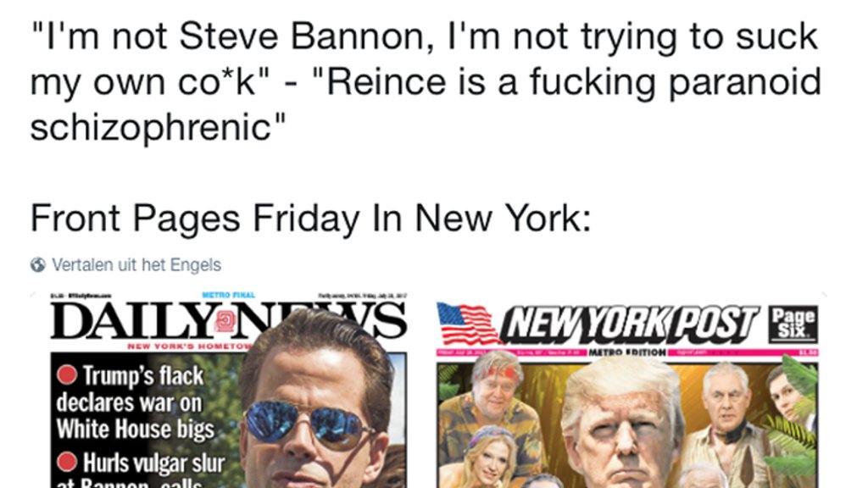868x488 pixels.
Task: Click the blue mirrored sunglasses on the Daily News cover
Action: click(x=305, y=423)
